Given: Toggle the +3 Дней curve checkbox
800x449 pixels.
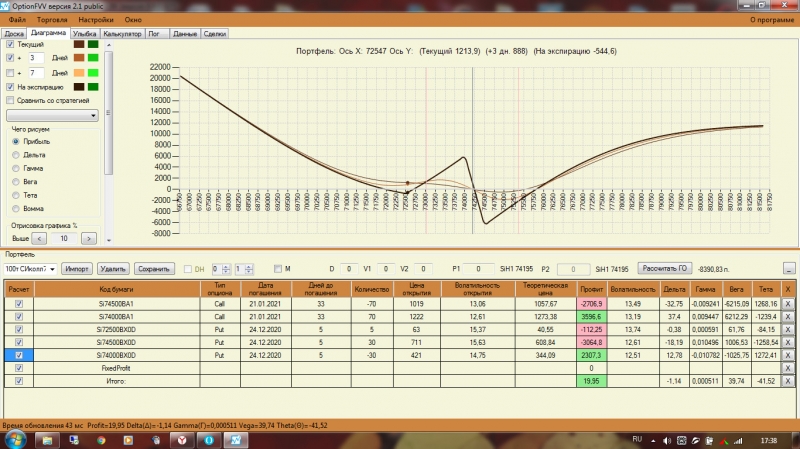Looking at the screenshot, I should [x=10, y=58].
